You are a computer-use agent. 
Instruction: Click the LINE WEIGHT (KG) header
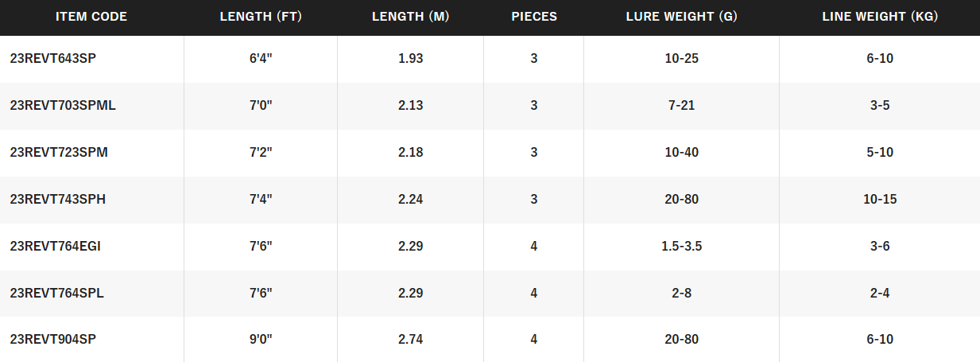point(880,17)
